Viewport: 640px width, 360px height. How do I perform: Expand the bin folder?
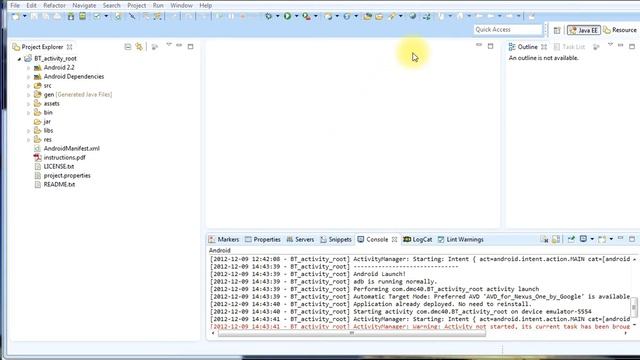tap(29, 113)
